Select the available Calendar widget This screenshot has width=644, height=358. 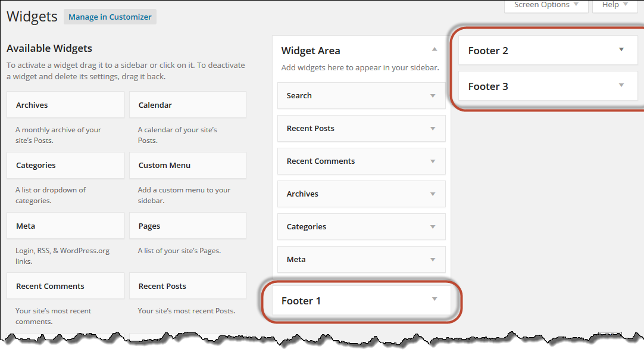click(187, 105)
